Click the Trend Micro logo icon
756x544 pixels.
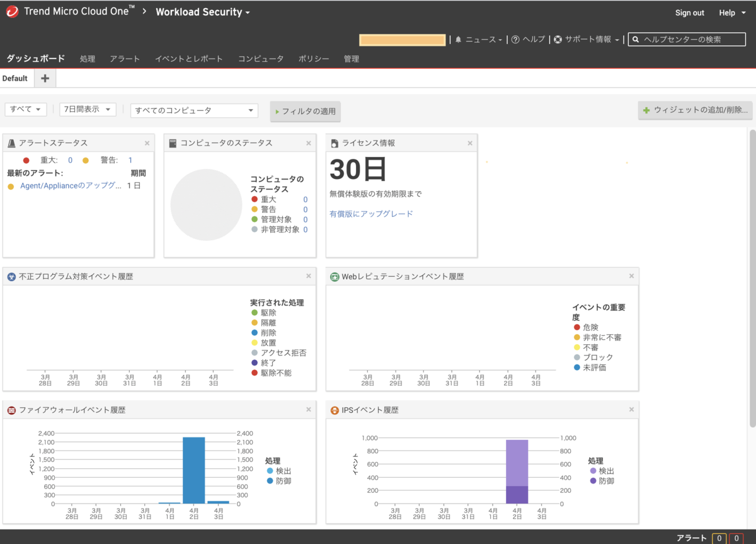pos(11,12)
